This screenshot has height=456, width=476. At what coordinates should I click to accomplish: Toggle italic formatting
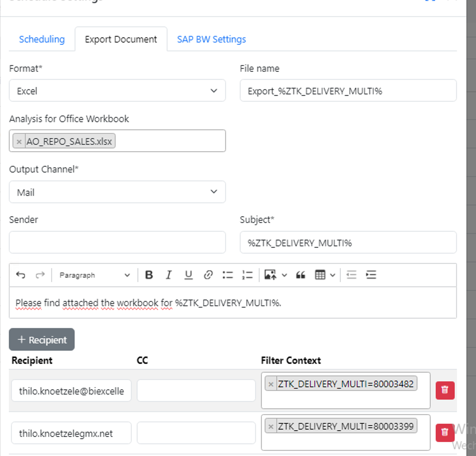[169, 275]
